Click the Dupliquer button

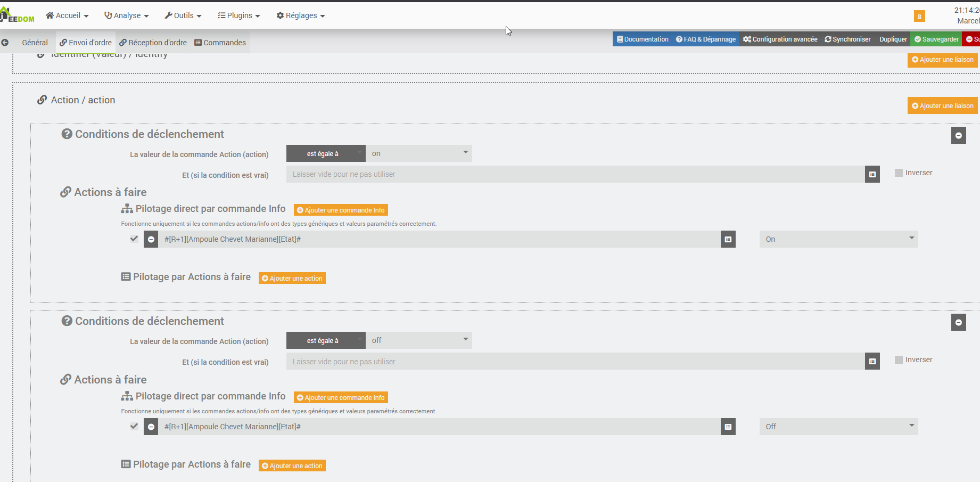coord(893,39)
